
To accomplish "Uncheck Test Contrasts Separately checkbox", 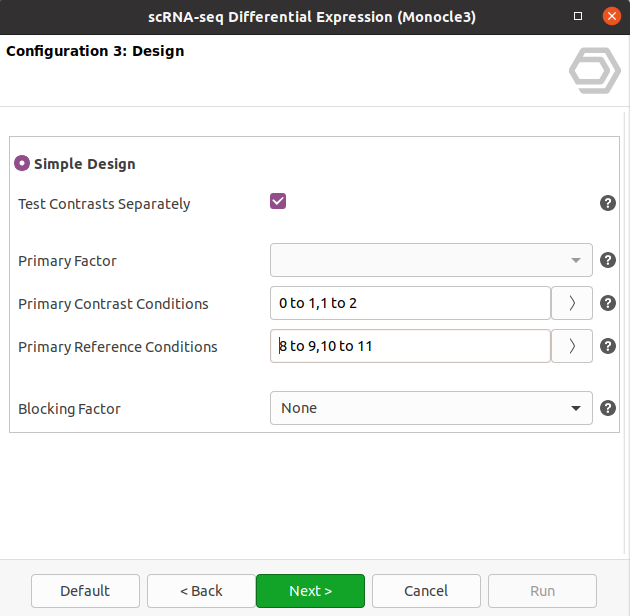I will tap(278, 201).
